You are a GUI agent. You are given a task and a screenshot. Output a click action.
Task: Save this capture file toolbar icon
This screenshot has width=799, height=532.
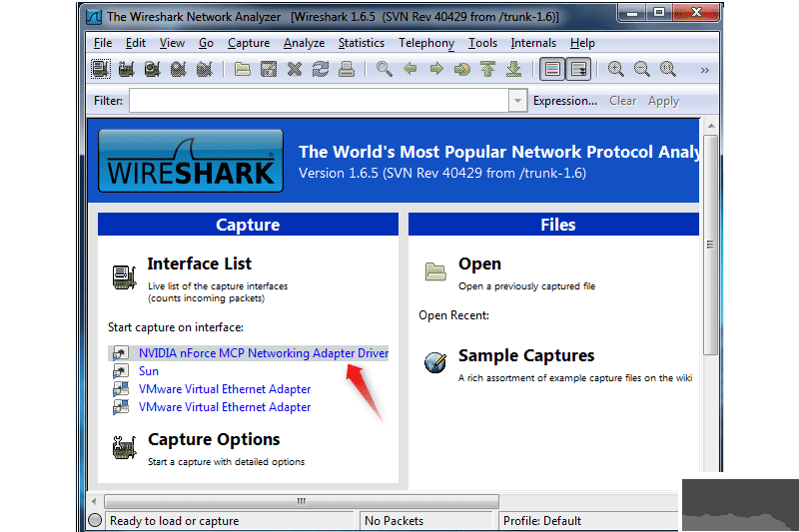pyautogui.click(x=269, y=69)
